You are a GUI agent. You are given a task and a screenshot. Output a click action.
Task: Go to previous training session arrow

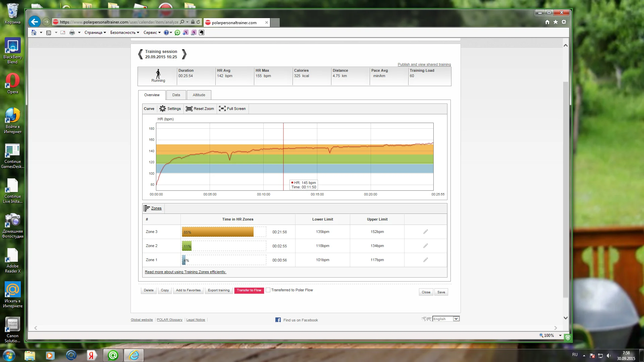(141, 54)
